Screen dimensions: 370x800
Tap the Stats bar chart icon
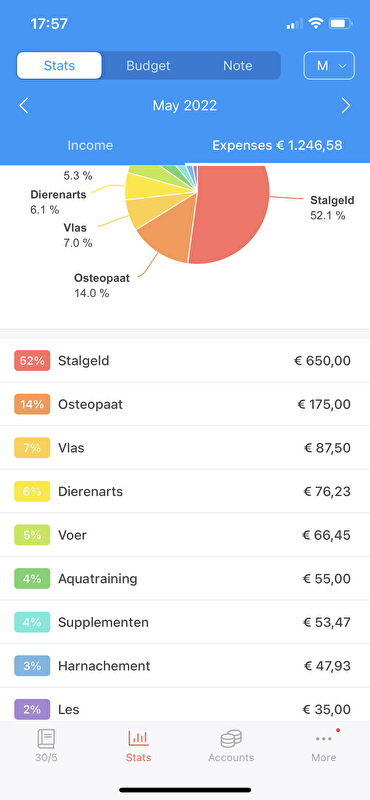click(x=138, y=738)
